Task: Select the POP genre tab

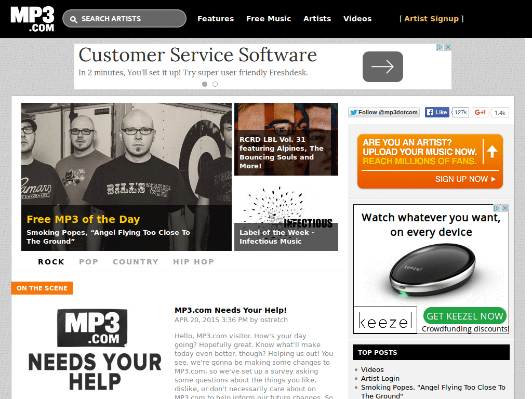Action: coord(88,262)
